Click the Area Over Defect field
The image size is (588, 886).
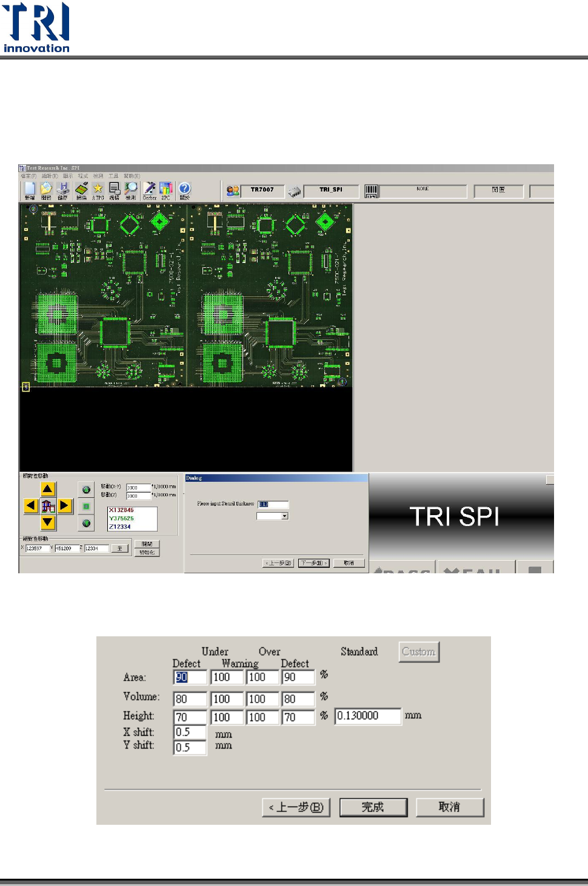(298, 678)
